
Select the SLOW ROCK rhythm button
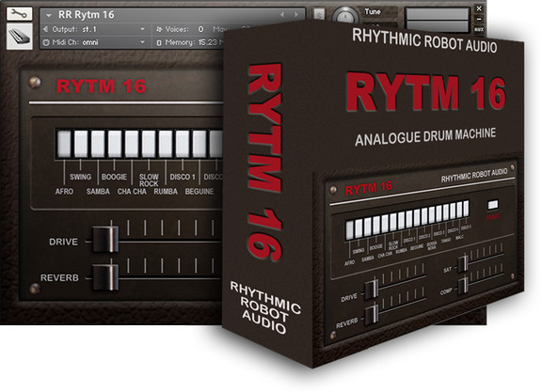pos(149,143)
